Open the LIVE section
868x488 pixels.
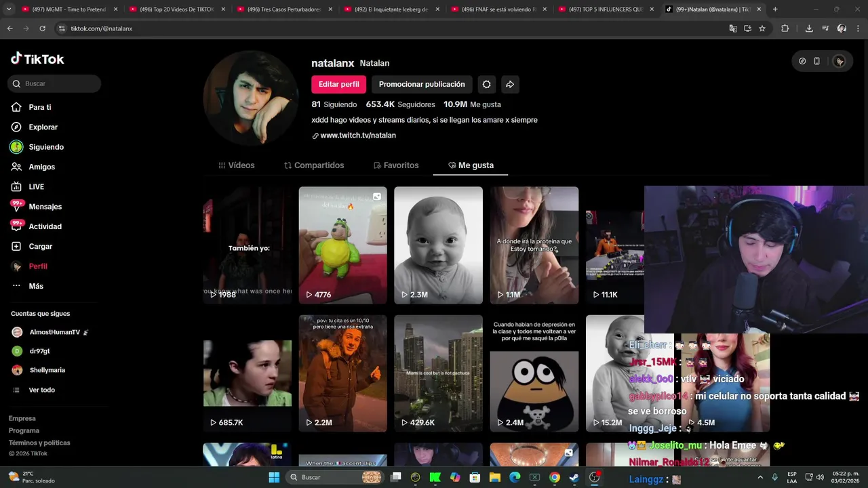36,186
